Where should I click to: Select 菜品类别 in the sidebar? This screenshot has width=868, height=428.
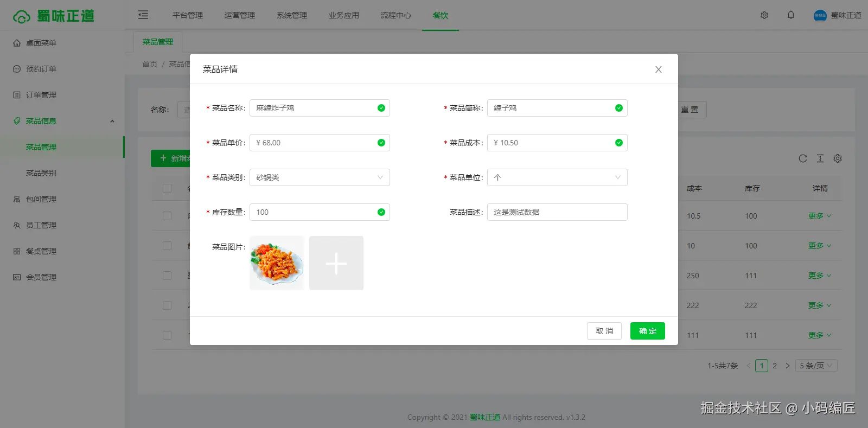tap(41, 173)
